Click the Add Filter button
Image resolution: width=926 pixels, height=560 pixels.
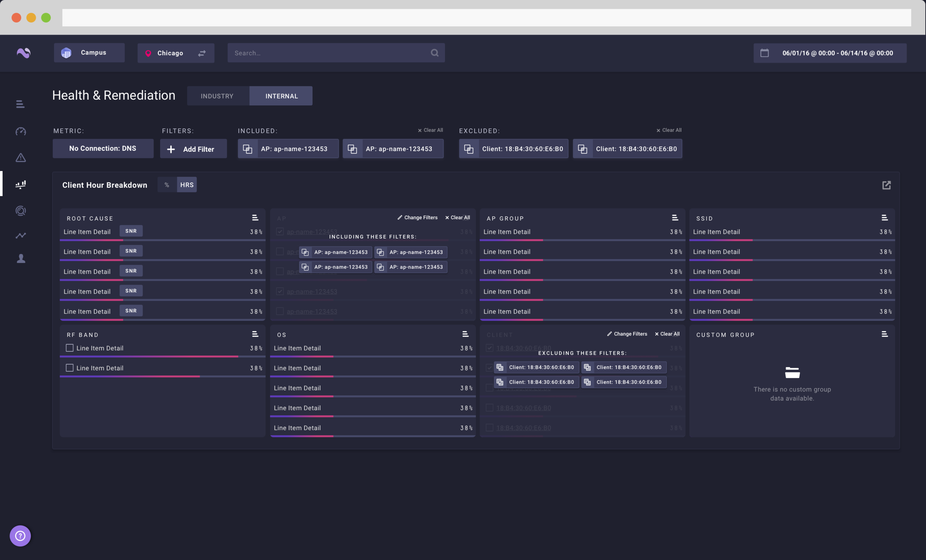click(x=193, y=149)
